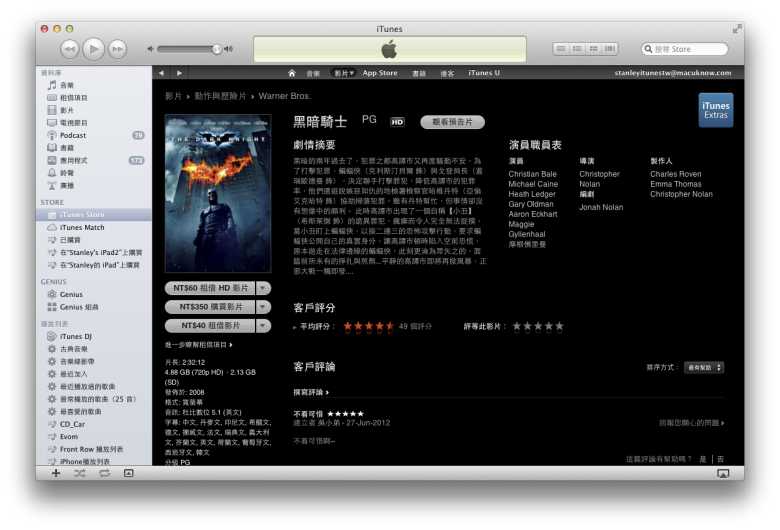The height and width of the screenshot is (530, 780).
Task: Rate this movie using the empty stars
Action: tap(538, 326)
